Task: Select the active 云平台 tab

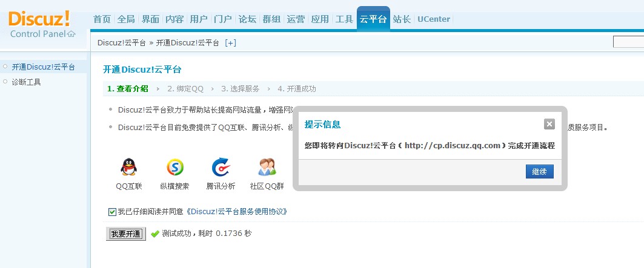Action: [x=373, y=19]
